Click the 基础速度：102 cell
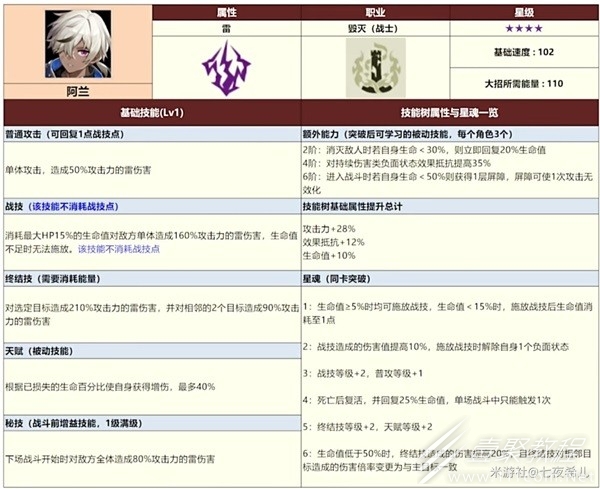 click(x=524, y=52)
